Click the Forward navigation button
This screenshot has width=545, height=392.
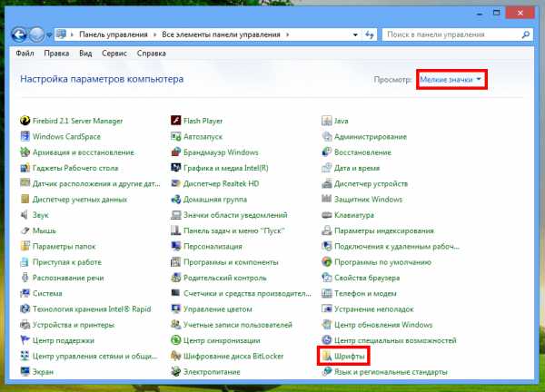(x=36, y=34)
